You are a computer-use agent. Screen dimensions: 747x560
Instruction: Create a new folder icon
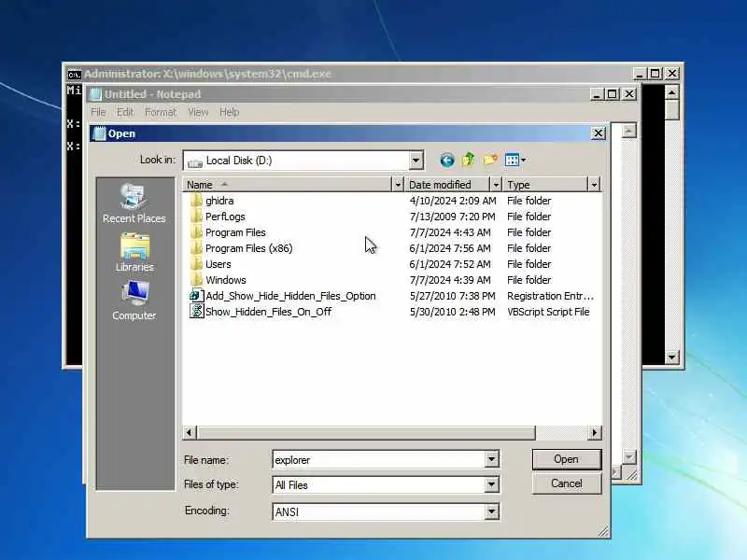[x=490, y=160]
